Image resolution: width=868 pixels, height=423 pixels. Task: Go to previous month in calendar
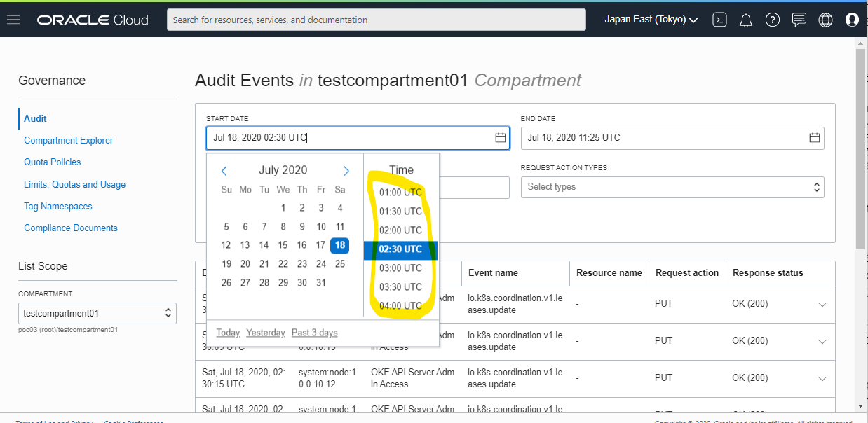tap(224, 171)
